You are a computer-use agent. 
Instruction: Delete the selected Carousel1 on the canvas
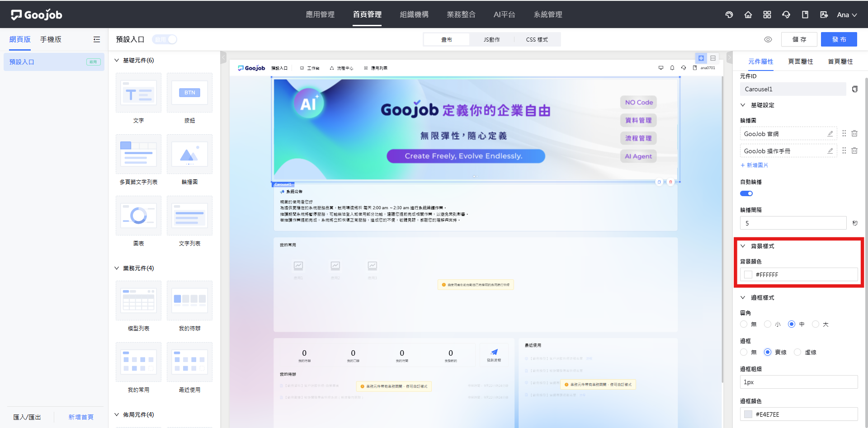(x=671, y=182)
